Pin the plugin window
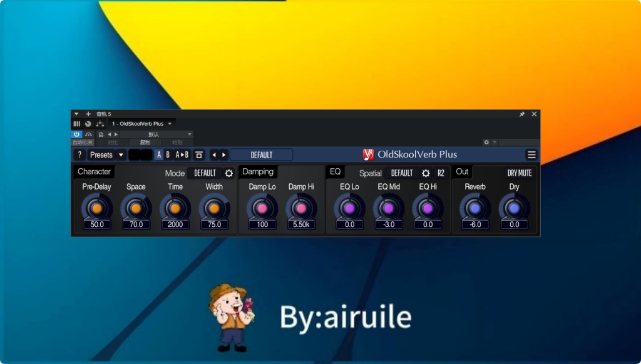 point(522,114)
